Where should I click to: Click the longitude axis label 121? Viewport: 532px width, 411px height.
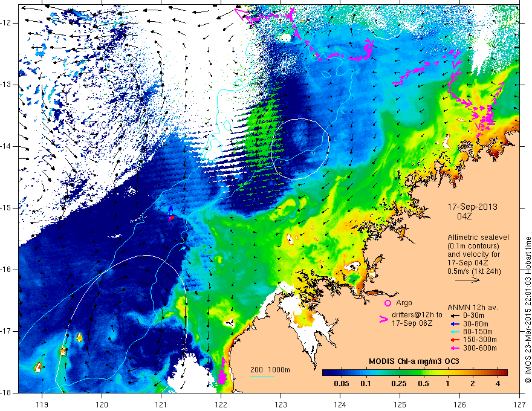tap(161, 404)
